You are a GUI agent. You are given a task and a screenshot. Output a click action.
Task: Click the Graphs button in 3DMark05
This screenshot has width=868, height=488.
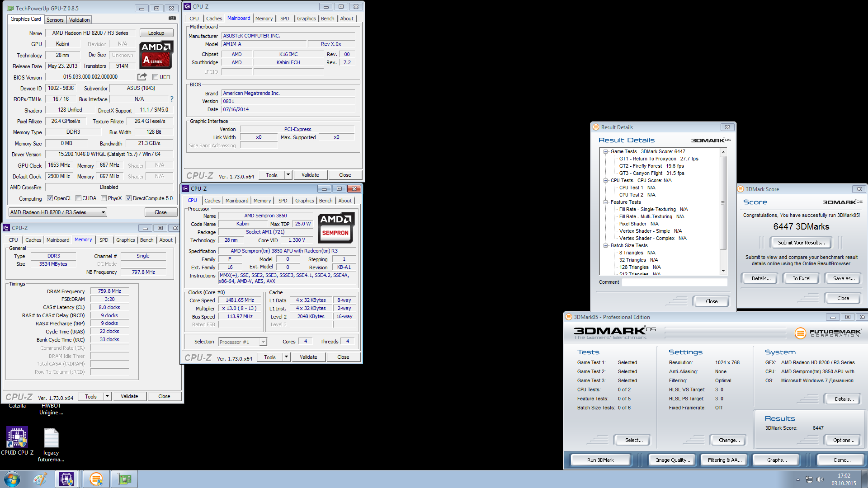(777, 460)
